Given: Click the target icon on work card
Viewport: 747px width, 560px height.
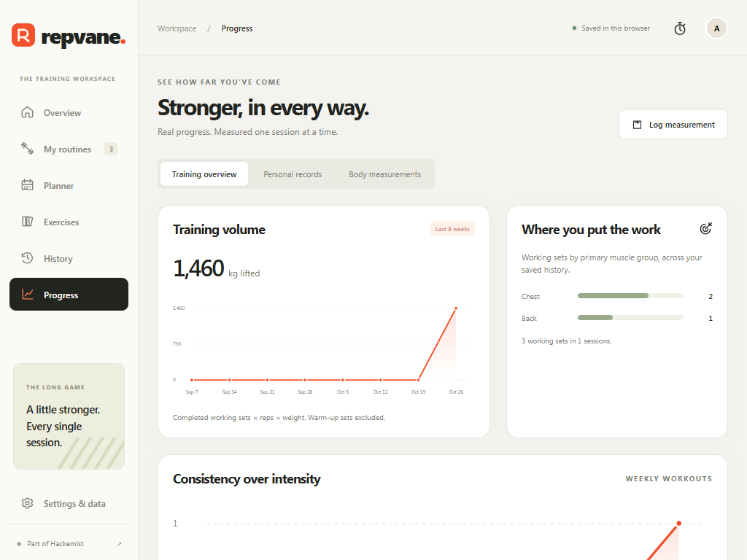Looking at the screenshot, I should coord(706,228).
